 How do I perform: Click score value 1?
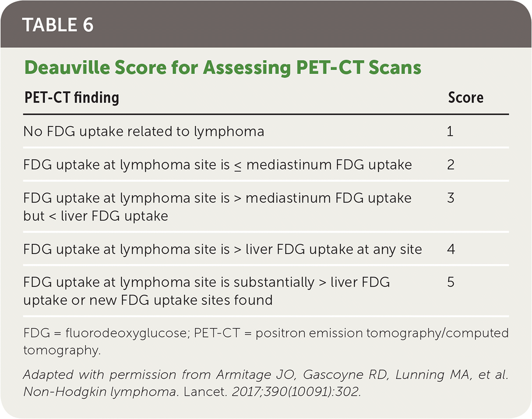point(451,131)
